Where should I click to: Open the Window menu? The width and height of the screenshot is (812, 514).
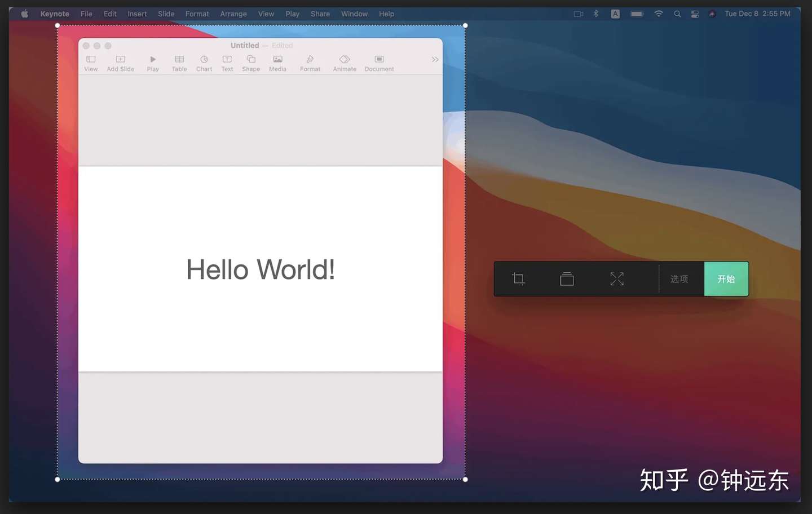click(x=354, y=14)
